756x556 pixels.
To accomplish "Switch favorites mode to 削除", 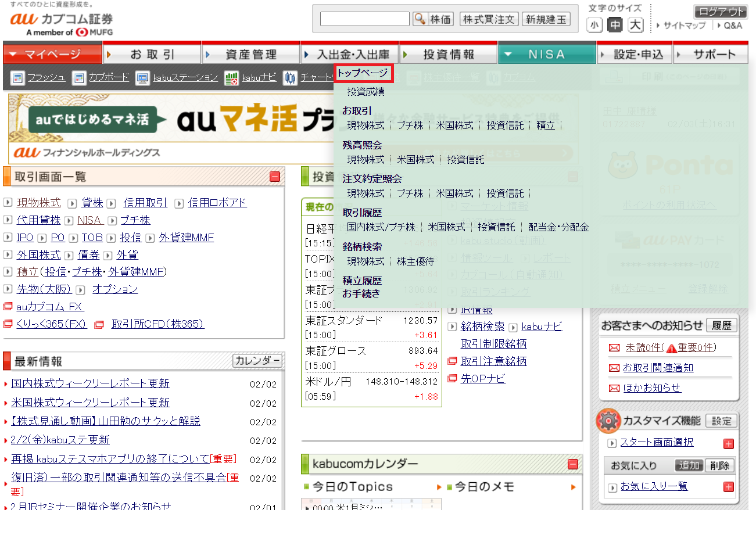I will [719, 465].
